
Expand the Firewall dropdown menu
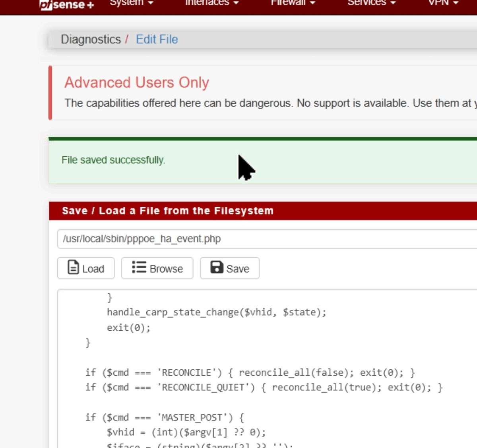293,3
